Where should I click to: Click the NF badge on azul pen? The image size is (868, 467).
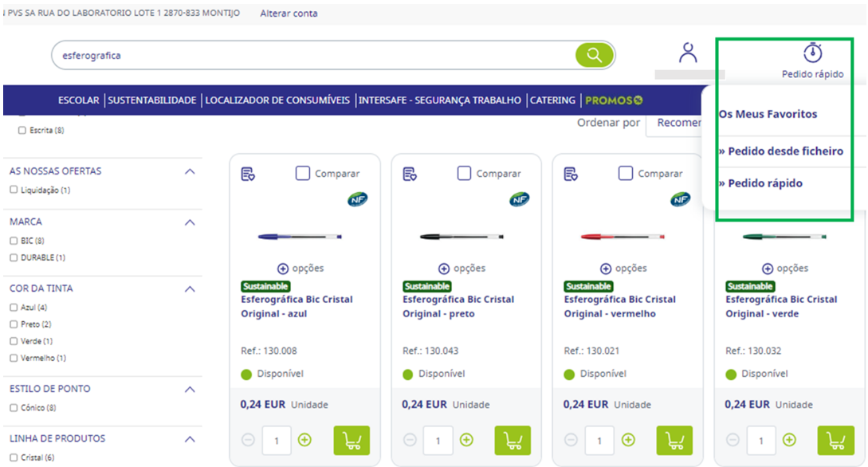point(358,199)
